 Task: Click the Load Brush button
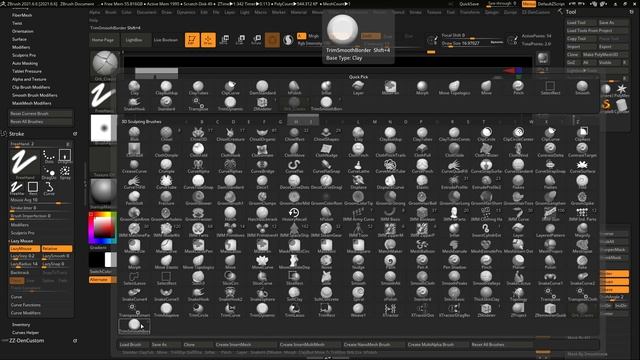coord(133,344)
